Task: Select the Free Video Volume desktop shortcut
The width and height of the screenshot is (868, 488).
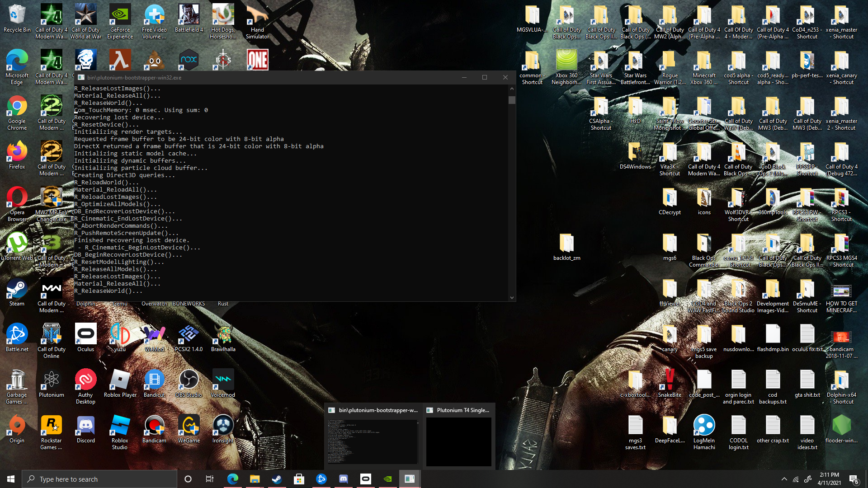Action: (x=154, y=22)
